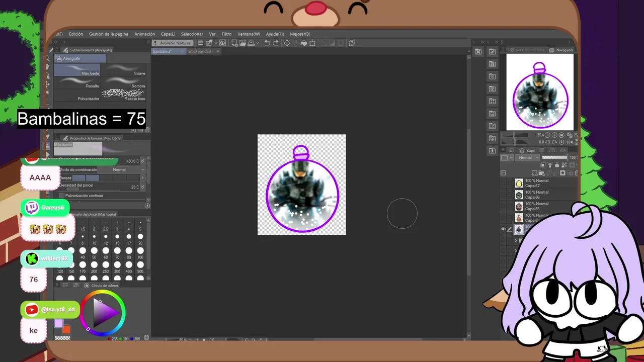
Task: Open the Filtro menu
Action: pos(226,34)
